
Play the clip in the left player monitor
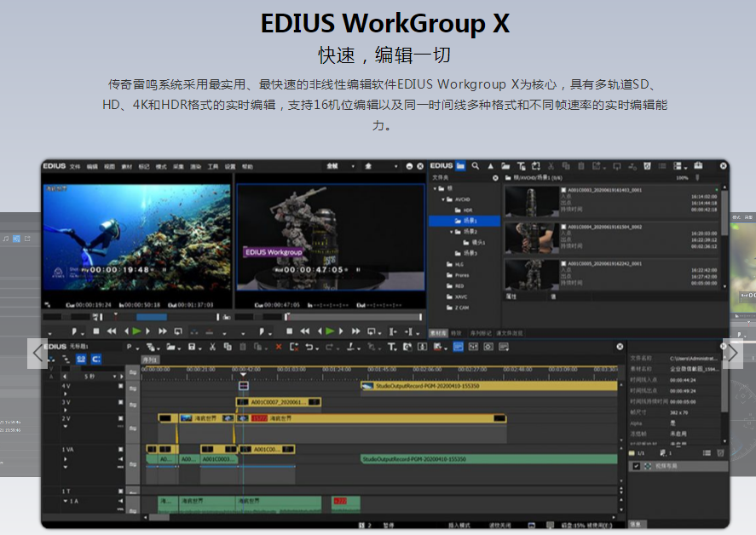pyautogui.click(x=137, y=331)
